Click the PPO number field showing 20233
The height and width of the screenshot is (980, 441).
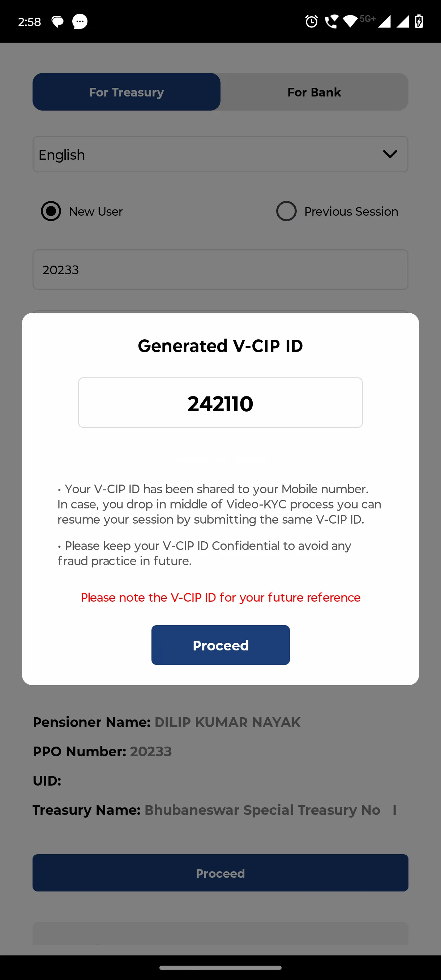click(x=220, y=269)
